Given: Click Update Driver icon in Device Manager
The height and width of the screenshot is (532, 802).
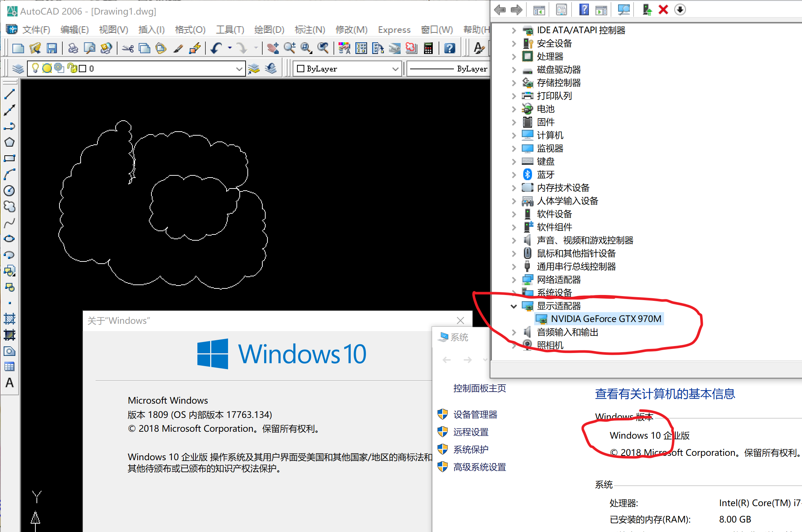Looking at the screenshot, I should tap(647, 9).
